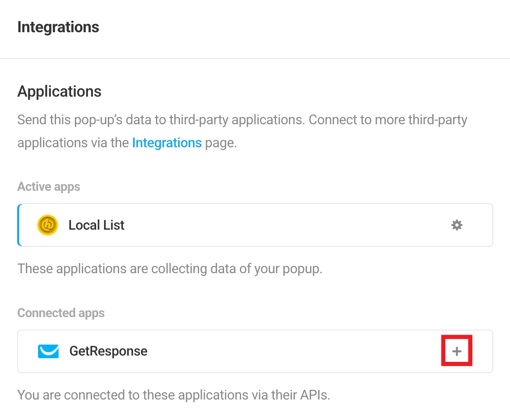Click the GetResponse name text
The height and width of the screenshot is (420, 510).
point(108,351)
